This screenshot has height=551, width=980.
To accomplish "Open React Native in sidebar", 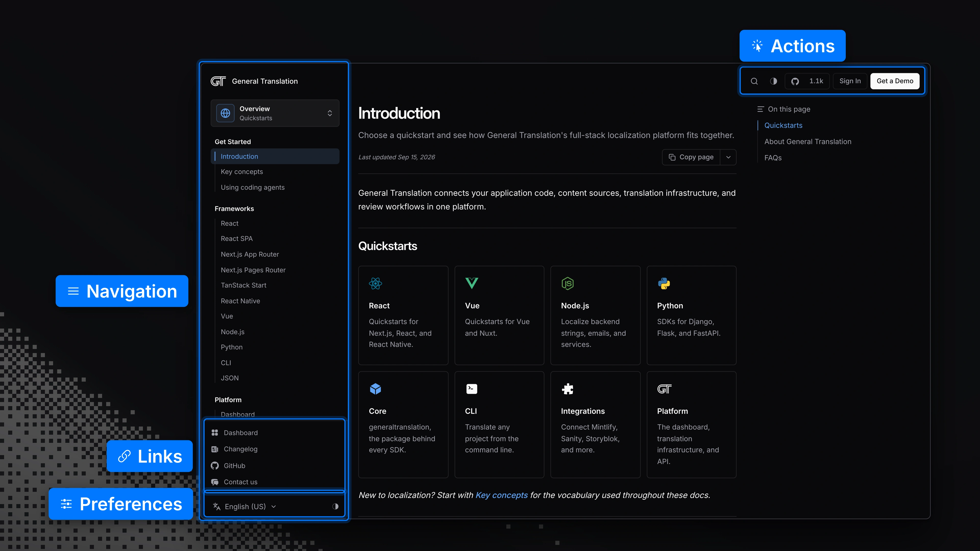I will pyautogui.click(x=240, y=301).
